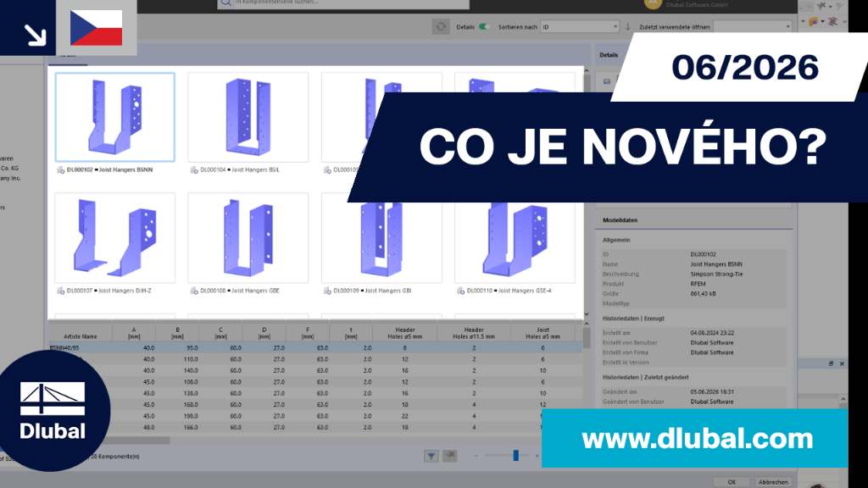Click the DL000102 ID value
The height and width of the screenshot is (488, 868).
coord(703,254)
